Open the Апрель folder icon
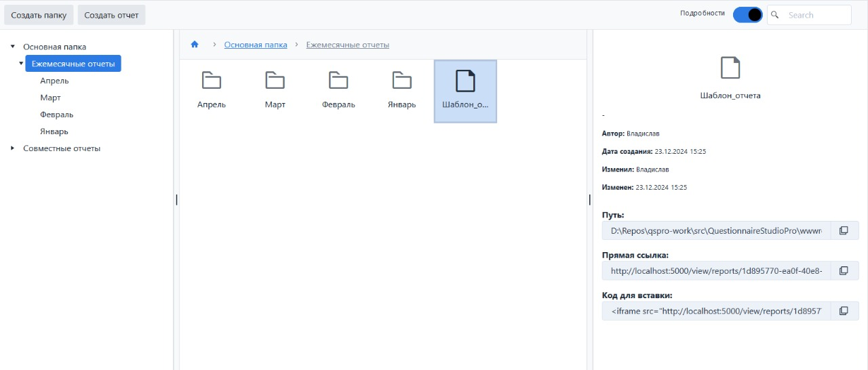Viewport: 868px width, 370px height. [x=212, y=81]
